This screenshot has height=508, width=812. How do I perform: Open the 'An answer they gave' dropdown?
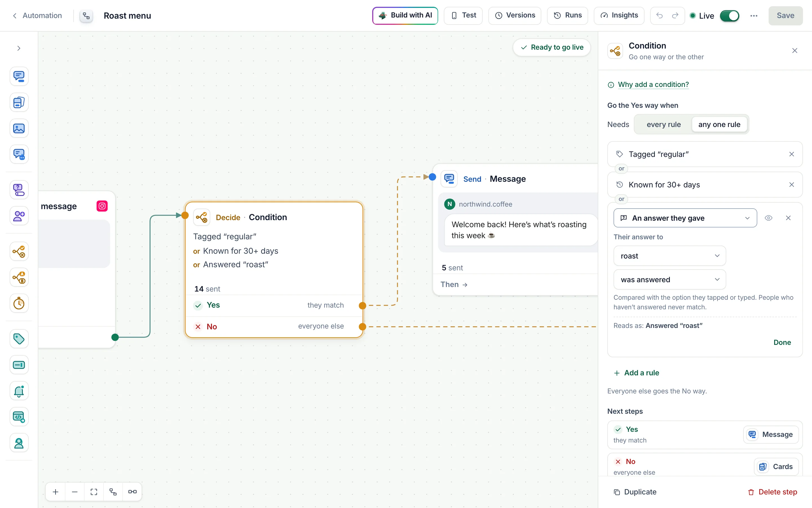pos(685,218)
